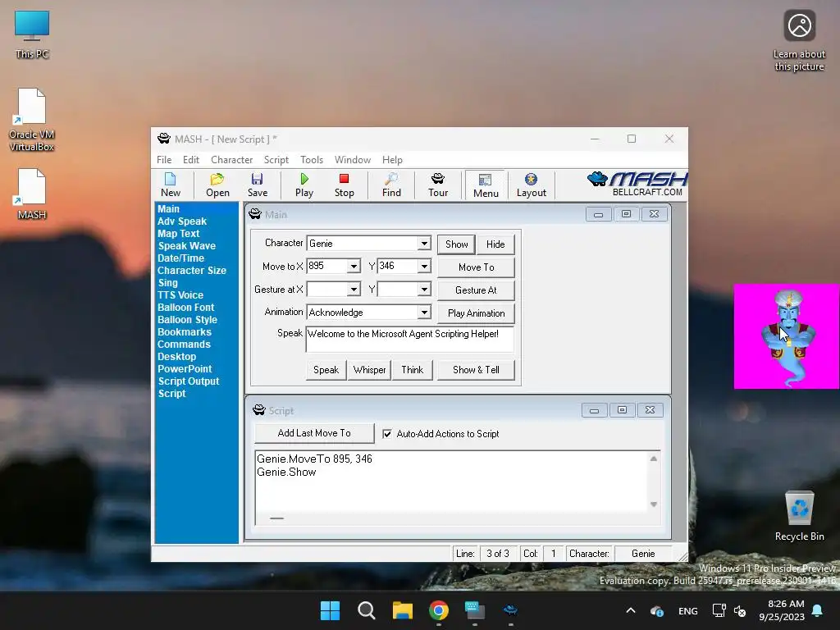840x630 pixels.
Task: Open a script with the Open toolbar icon
Action: coord(217,185)
